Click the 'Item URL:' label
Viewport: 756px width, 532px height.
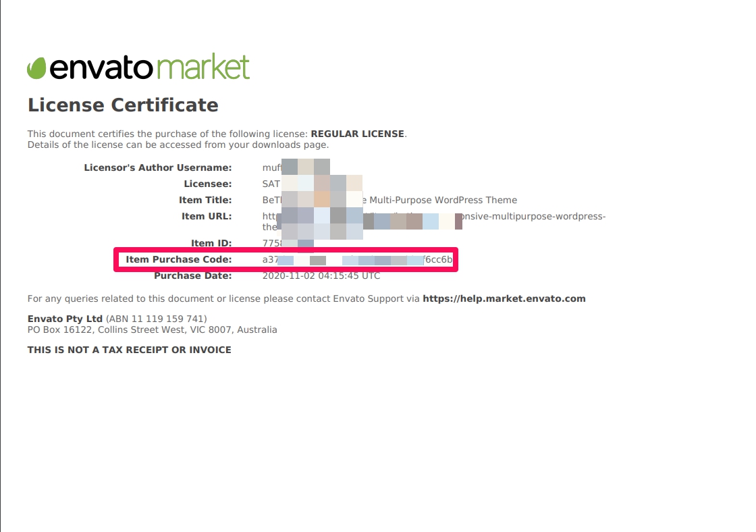pos(207,216)
